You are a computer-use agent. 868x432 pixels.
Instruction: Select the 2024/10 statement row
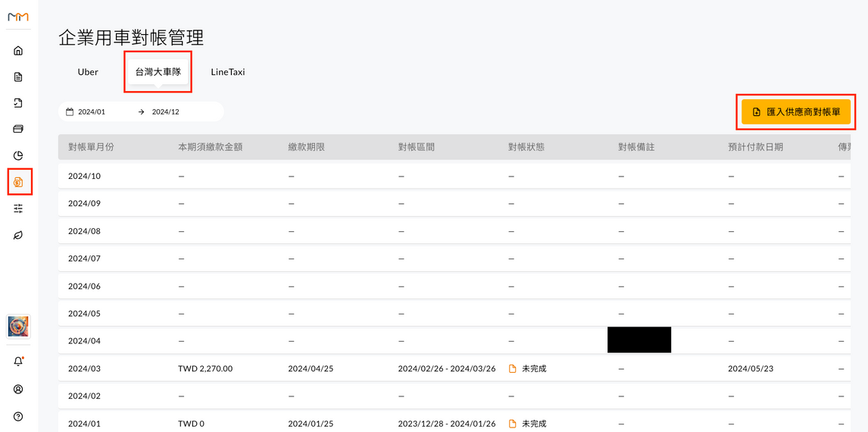point(454,176)
